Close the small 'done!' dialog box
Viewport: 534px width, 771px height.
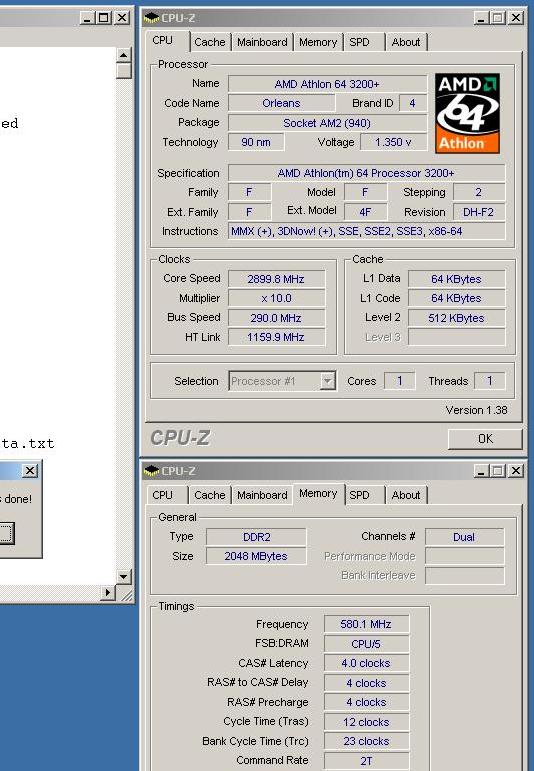(x=30, y=471)
